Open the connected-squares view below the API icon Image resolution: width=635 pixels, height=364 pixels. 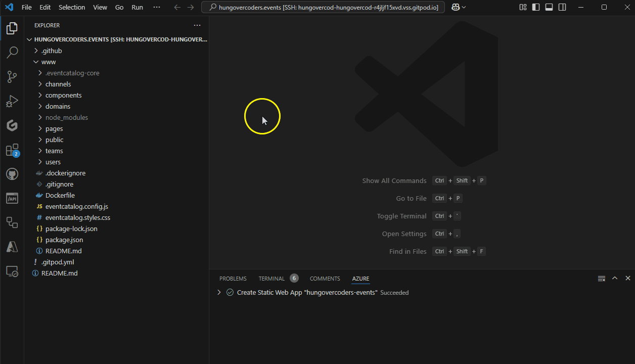tap(12, 223)
